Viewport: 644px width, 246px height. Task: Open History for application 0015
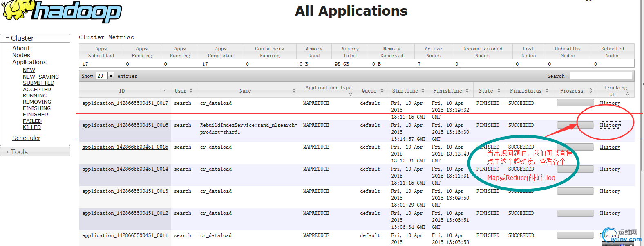point(610,147)
